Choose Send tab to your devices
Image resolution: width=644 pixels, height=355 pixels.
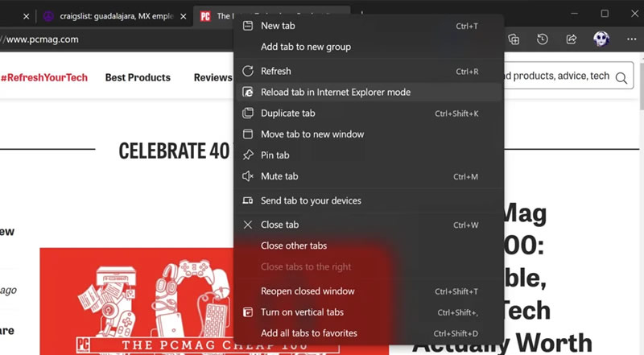click(x=311, y=200)
